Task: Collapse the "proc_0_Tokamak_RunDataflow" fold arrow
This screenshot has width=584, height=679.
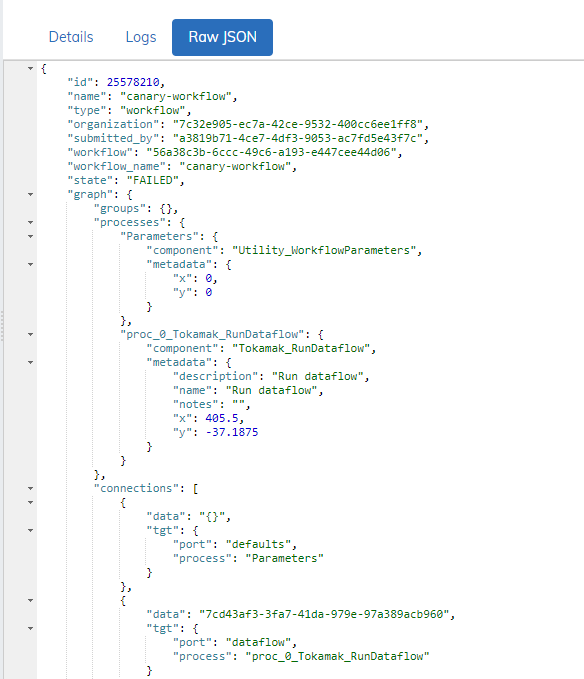Action: pyautogui.click(x=30, y=334)
